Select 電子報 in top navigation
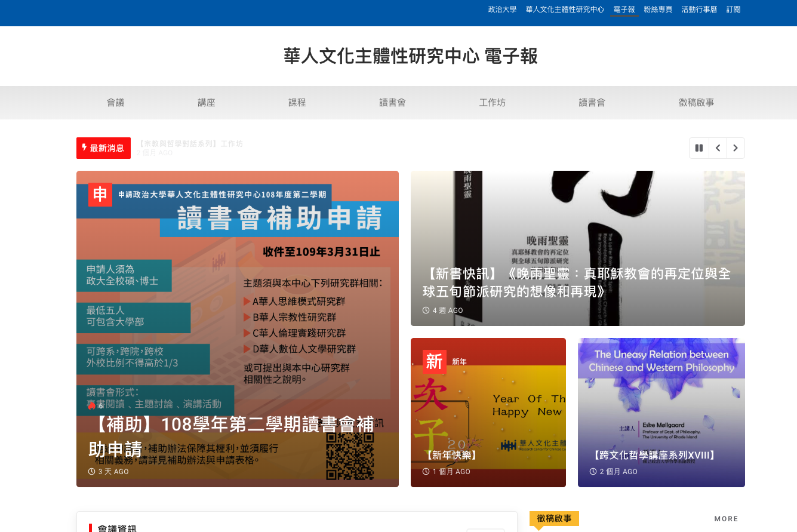This screenshot has width=797, height=532. click(624, 10)
